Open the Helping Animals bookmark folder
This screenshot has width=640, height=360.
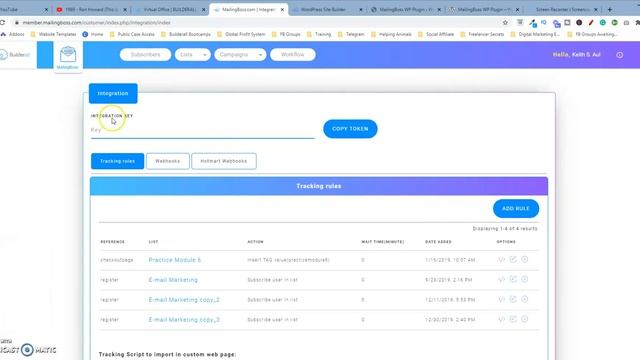point(391,35)
